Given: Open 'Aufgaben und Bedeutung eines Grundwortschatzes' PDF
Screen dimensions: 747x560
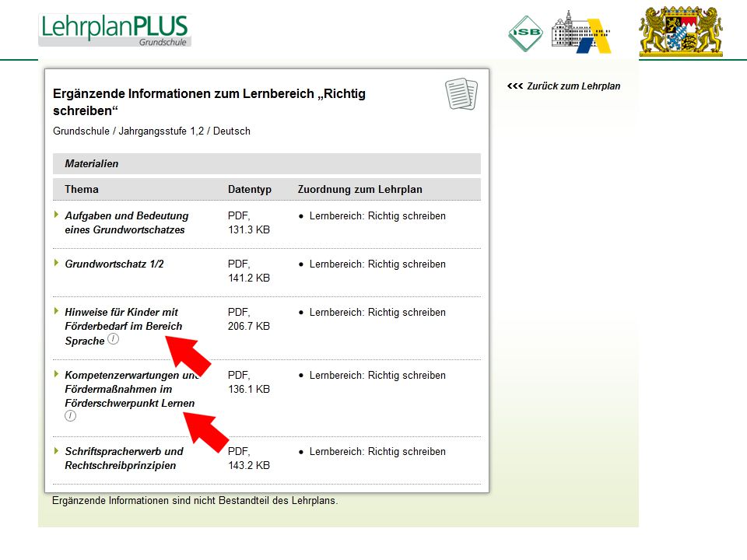Looking at the screenshot, I should [x=127, y=223].
